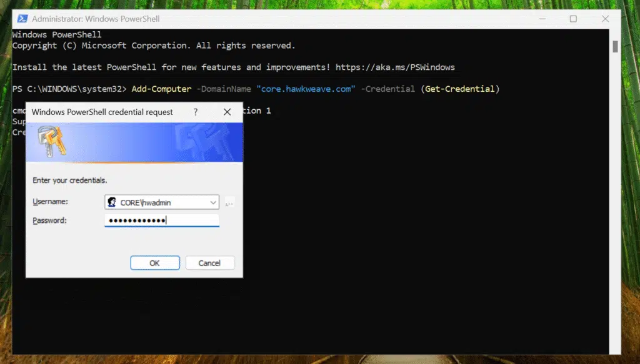Cancel the credential request
The height and width of the screenshot is (364, 640).
tap(210, 263)
